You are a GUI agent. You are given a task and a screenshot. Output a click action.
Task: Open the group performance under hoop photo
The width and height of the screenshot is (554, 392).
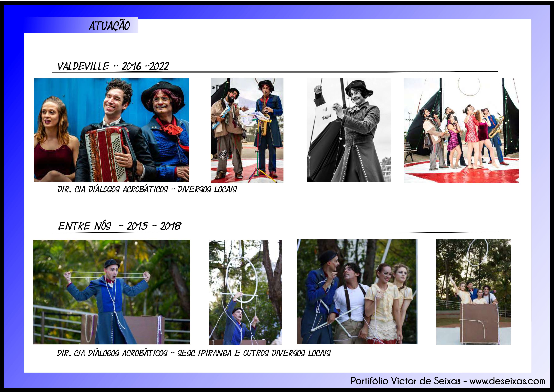click(461, 130)
